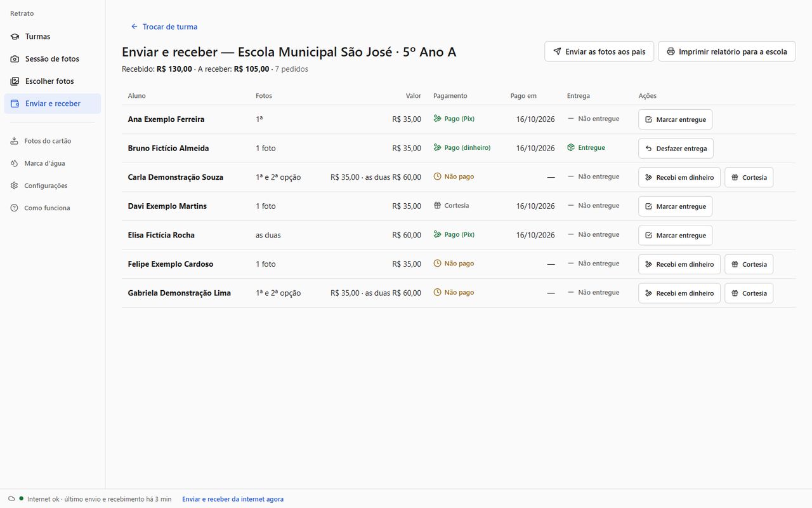
Task: Register cash received from Gabriela Demonstração Lima
Action: [x=679, y=293]
